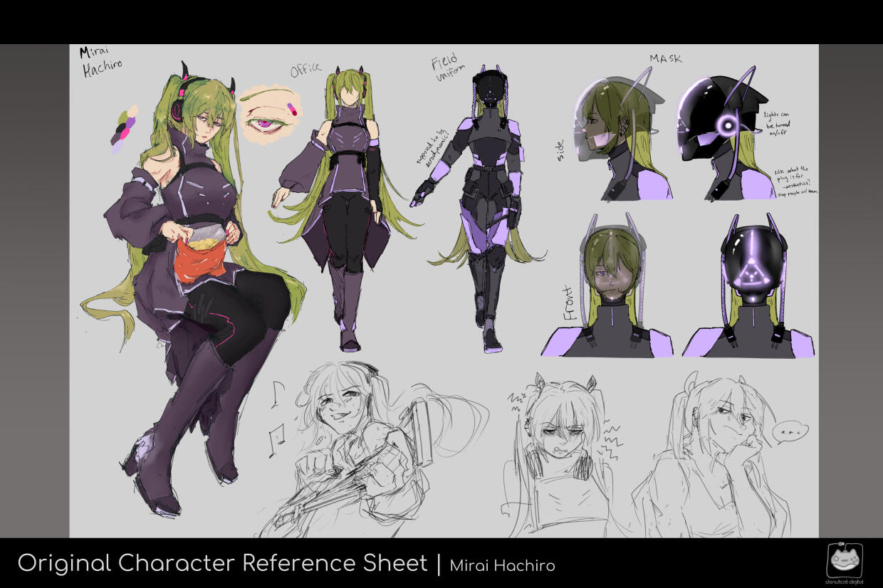Viewport: 883px width, 588px height.
Task: Click the 'MASK' heading
Action: pos(665,58)
